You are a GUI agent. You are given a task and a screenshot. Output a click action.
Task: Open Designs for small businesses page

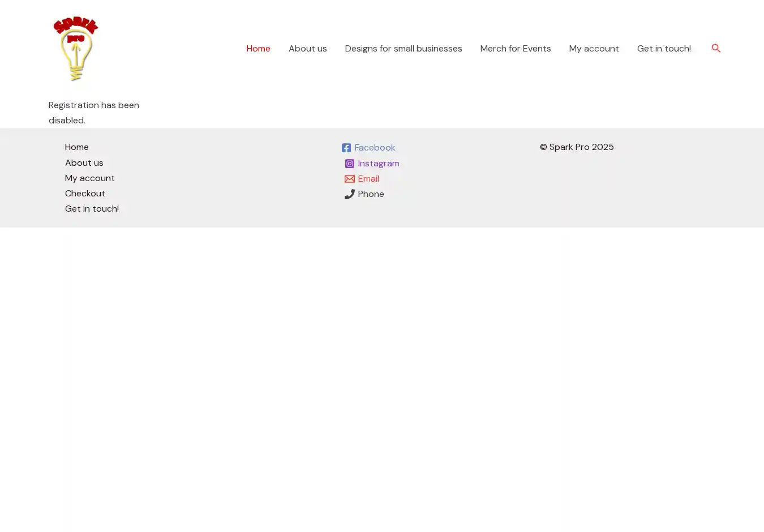pos(403,49)
